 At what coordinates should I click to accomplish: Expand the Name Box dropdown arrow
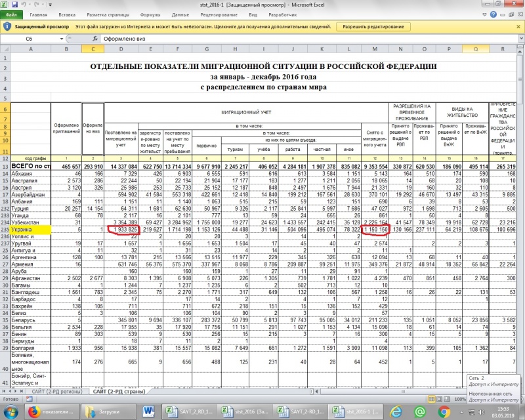coord(61,39)
